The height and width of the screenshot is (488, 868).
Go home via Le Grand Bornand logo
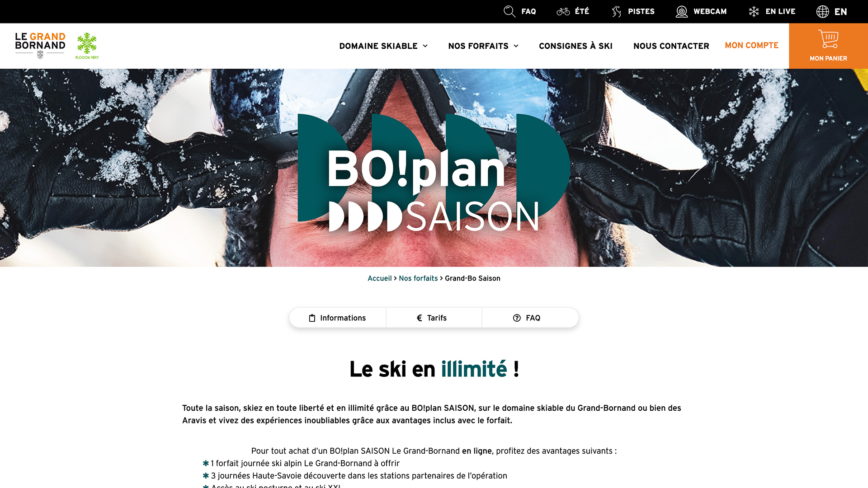tap(40, 45)
